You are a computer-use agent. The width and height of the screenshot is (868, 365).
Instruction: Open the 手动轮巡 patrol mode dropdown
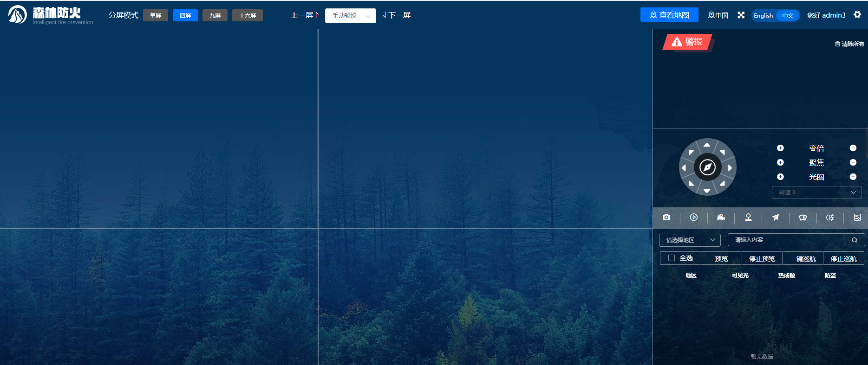(350, 16)
